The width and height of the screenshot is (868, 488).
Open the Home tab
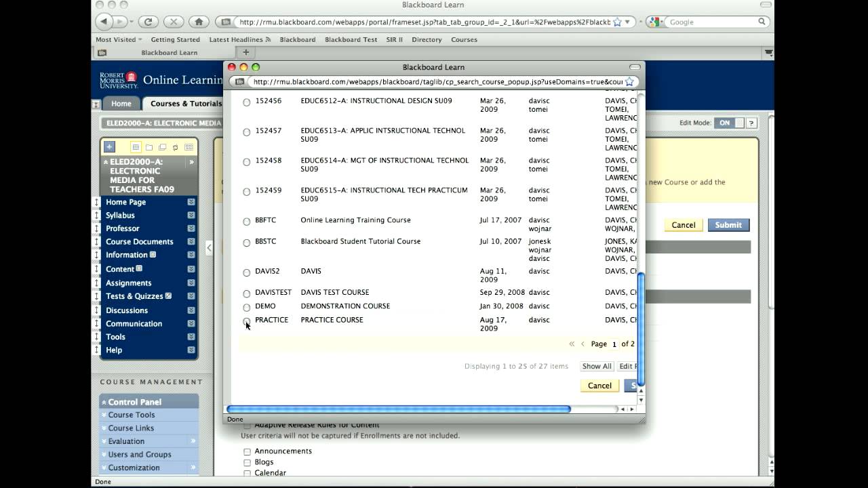(121, 104)
